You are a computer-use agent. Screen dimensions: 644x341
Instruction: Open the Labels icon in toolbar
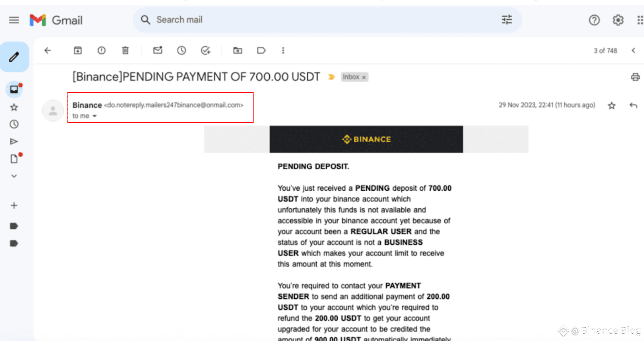pyautogui.click(x=261, y=50)
